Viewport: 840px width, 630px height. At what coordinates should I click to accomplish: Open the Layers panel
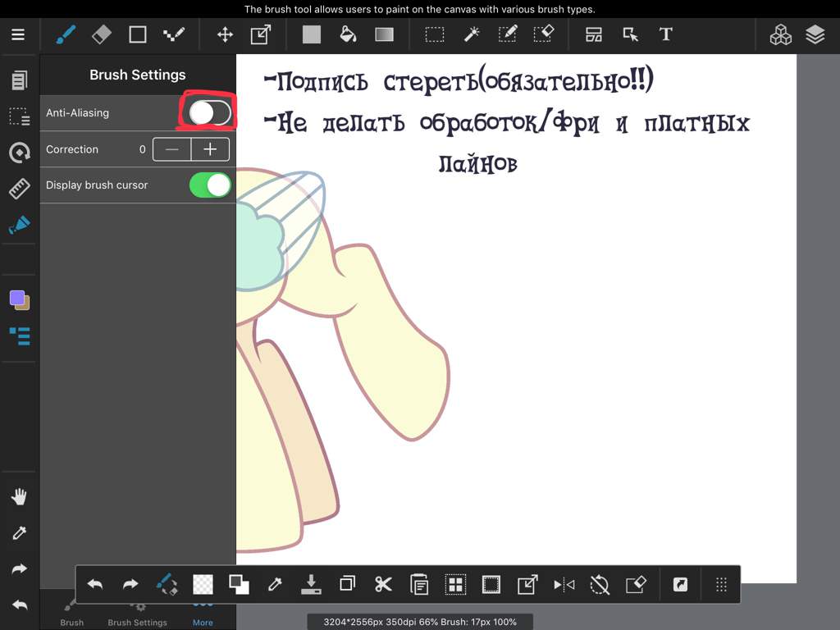[815, 34]
